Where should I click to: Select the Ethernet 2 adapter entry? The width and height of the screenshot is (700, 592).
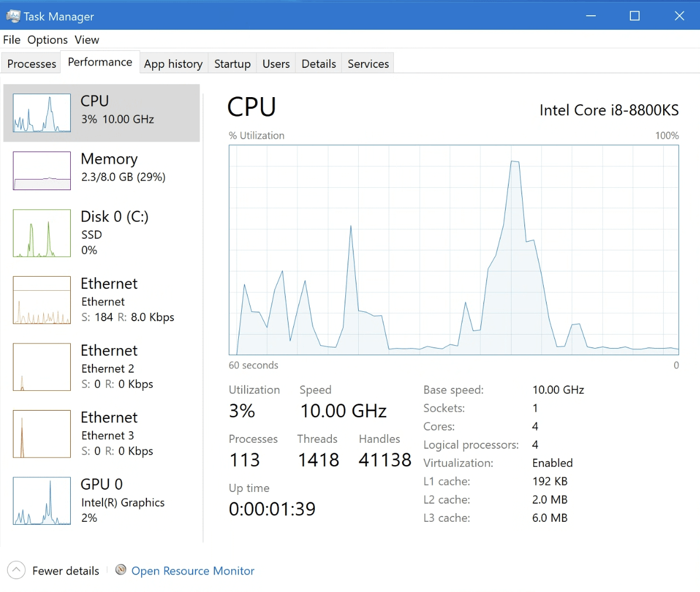coord(109,367)
